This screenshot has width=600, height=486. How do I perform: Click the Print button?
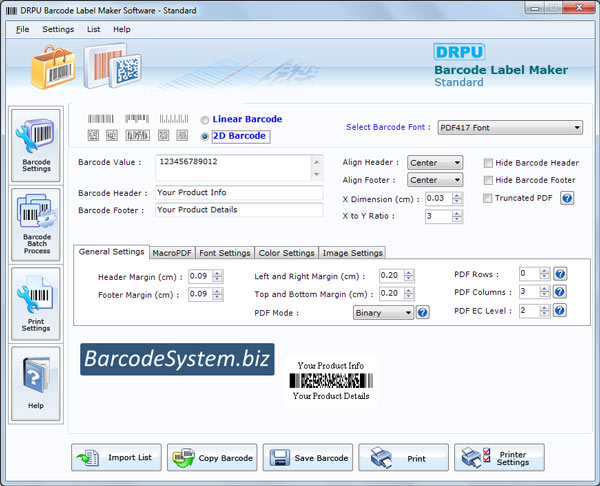coord(403,457)
